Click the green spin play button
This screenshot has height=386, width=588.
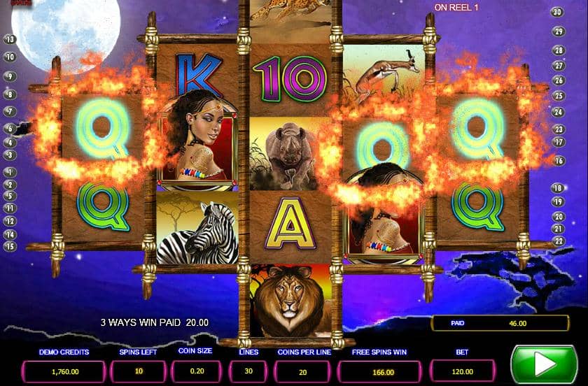[544, 364]
